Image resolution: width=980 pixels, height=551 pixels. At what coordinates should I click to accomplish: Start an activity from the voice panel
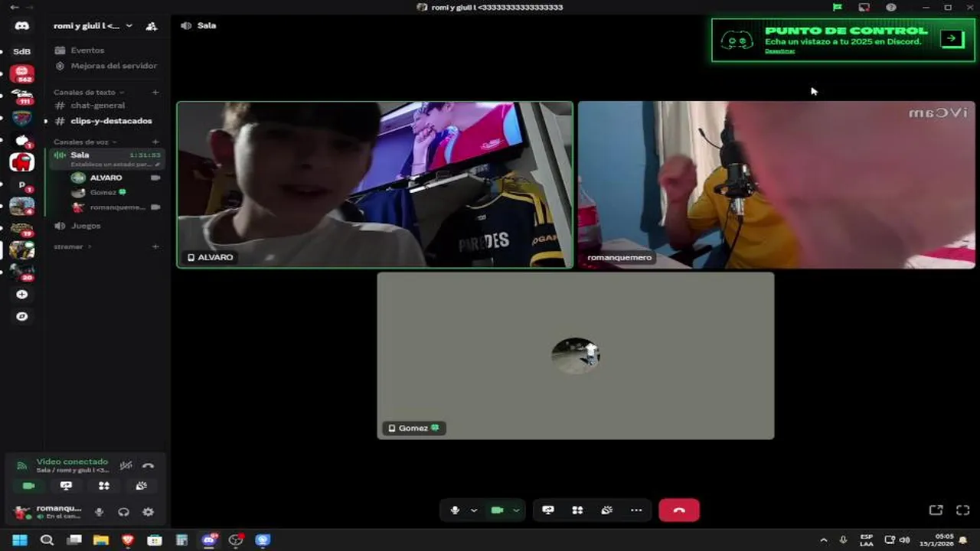[104, 486]
